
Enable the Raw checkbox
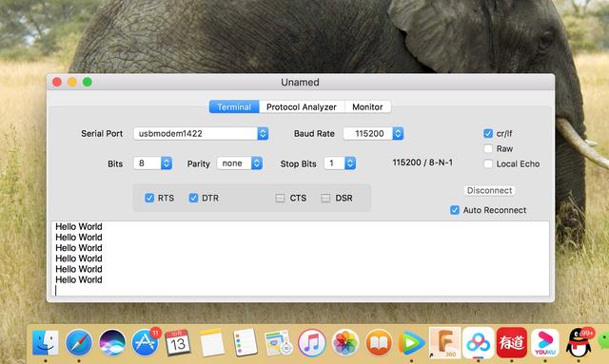(x=488, y=148)
